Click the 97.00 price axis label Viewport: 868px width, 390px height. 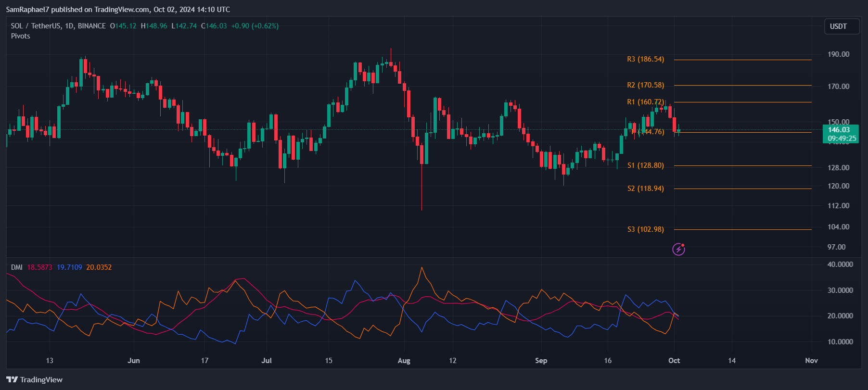click(x=836, y=247)
